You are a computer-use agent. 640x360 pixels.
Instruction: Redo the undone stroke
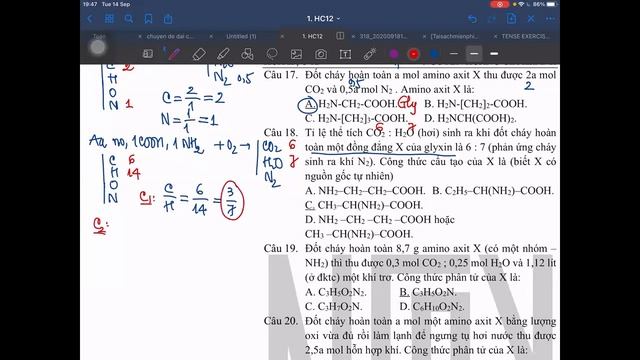pyautogui.click(x=492, y=19)
